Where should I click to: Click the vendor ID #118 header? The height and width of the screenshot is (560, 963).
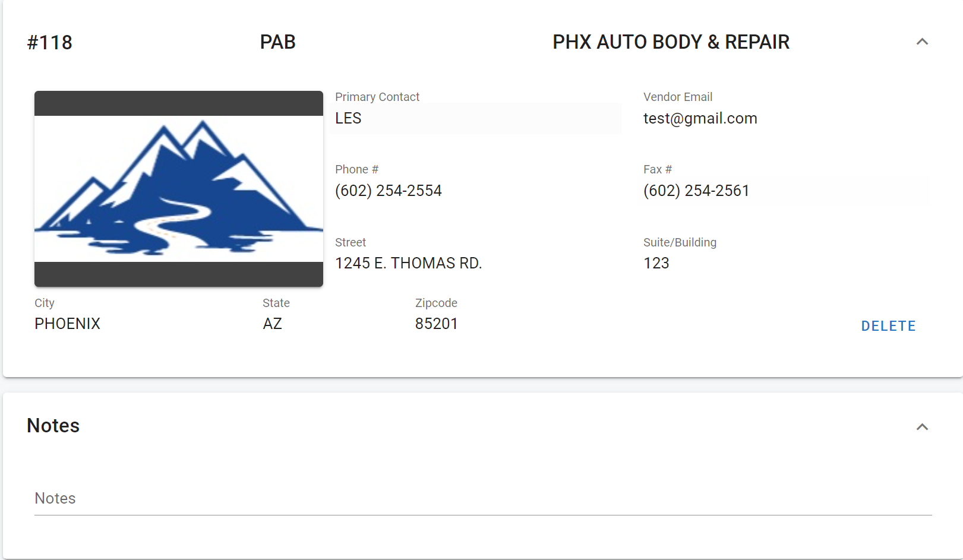point(50,42)
